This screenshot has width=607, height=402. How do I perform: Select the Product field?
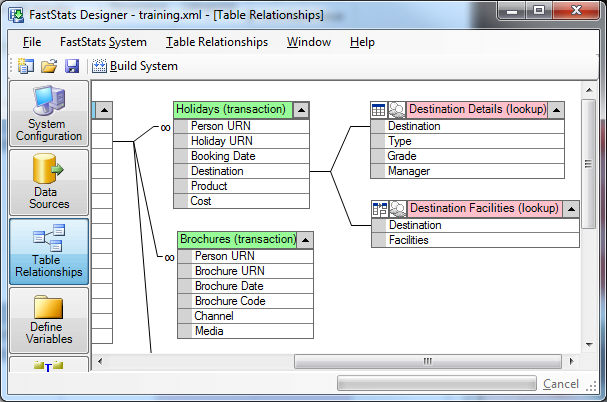pyautogui.click(x=242, y=186)
